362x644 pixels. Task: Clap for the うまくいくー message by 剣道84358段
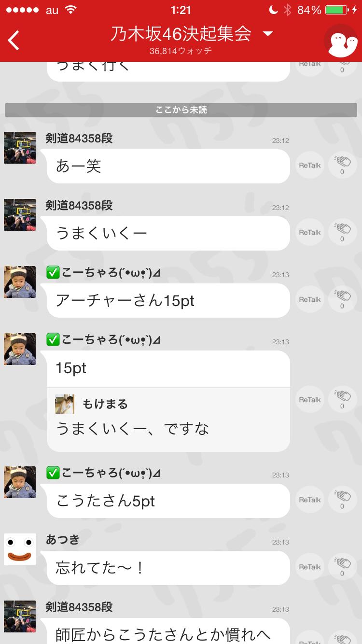click(342, 232)
